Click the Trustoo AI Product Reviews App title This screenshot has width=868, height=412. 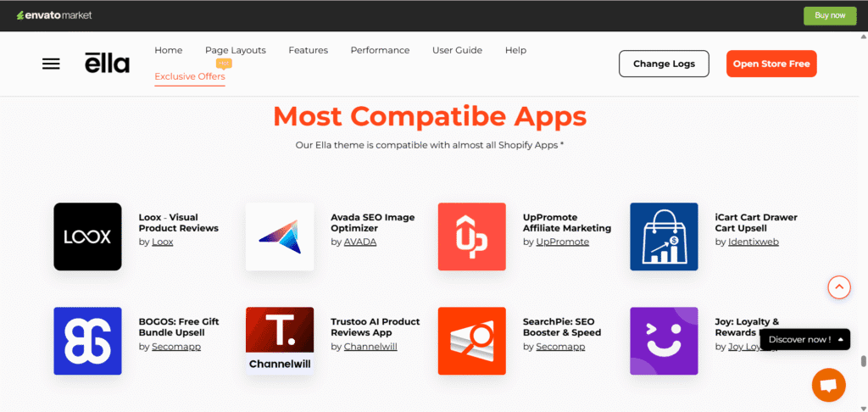pos(376,327)
